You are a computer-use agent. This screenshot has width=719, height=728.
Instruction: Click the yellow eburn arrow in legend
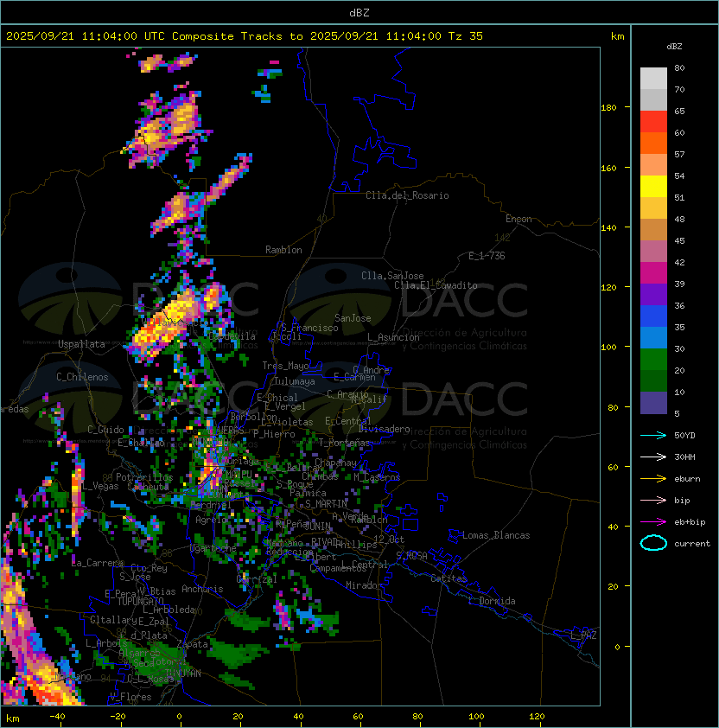[653, 479]
